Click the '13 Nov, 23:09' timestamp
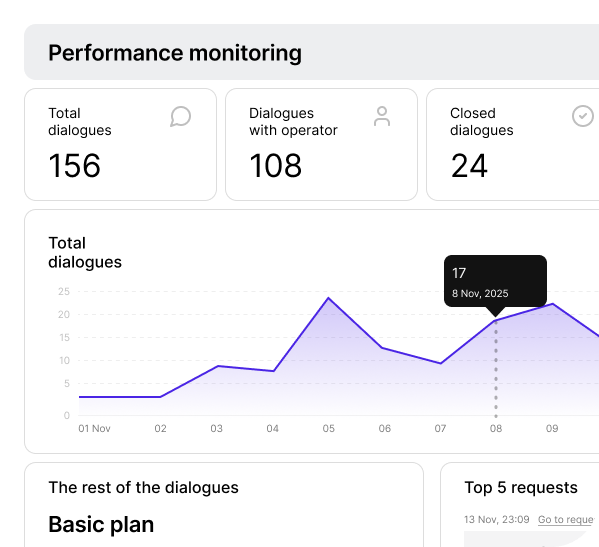 pyautogui.click(x=497, y=519)
